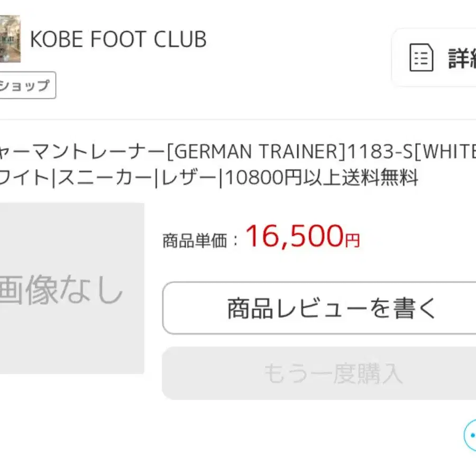Open the KOBE FOOT CLUB shop thumbnail

(x=10, y=39)
